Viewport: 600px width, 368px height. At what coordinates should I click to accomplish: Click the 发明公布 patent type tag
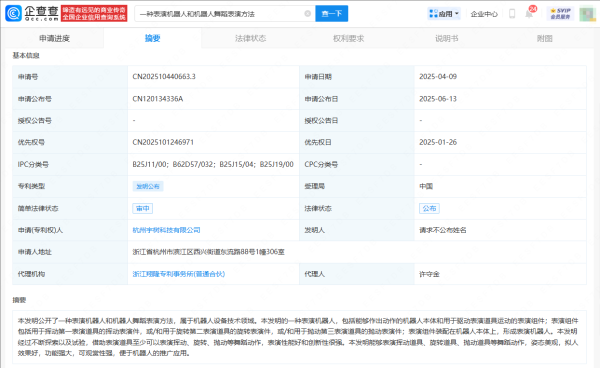148,186
